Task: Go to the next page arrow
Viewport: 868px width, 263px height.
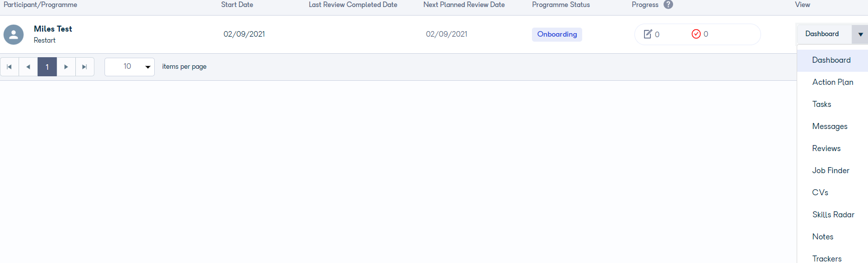Action: (x=66, y=67)
